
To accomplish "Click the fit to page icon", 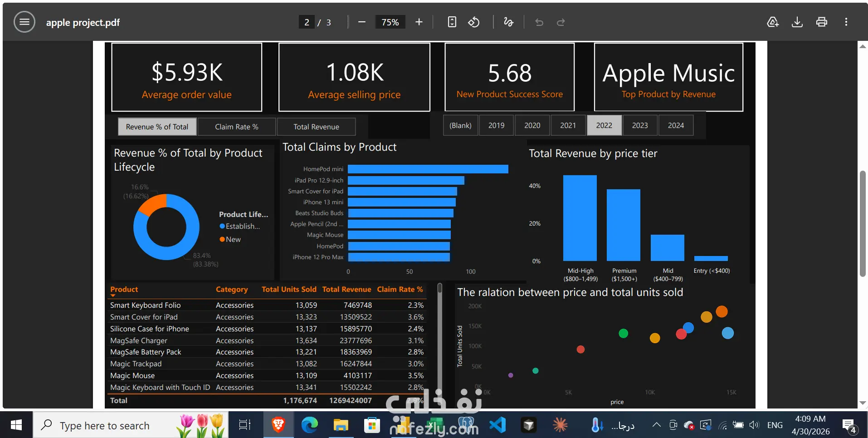I will pos(452,22).
